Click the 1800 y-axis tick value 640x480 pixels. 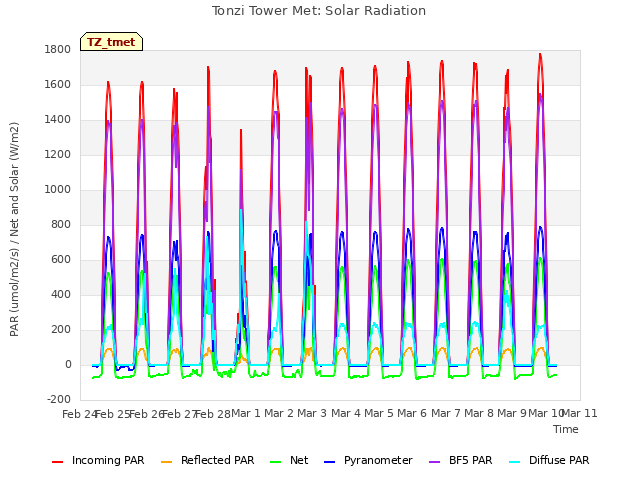click(58, 49)
